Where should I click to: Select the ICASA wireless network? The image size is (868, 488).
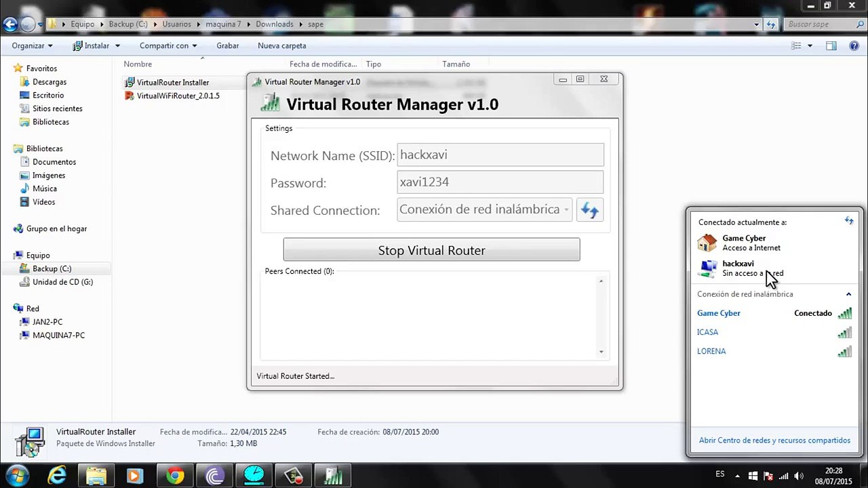[774, 332]
